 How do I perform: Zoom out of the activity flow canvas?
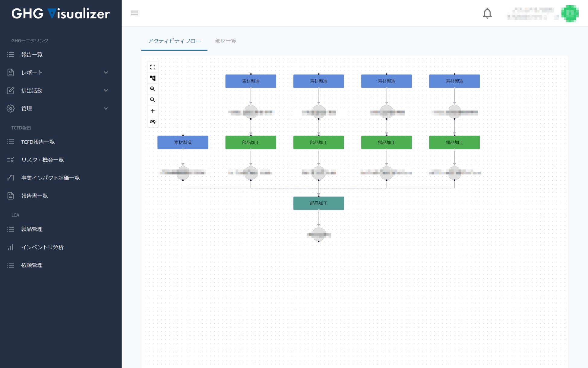point(153,100)
